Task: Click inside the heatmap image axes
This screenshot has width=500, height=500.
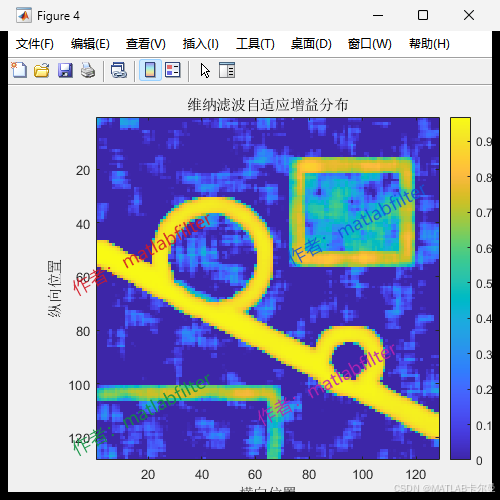Action: click(268, 288)
